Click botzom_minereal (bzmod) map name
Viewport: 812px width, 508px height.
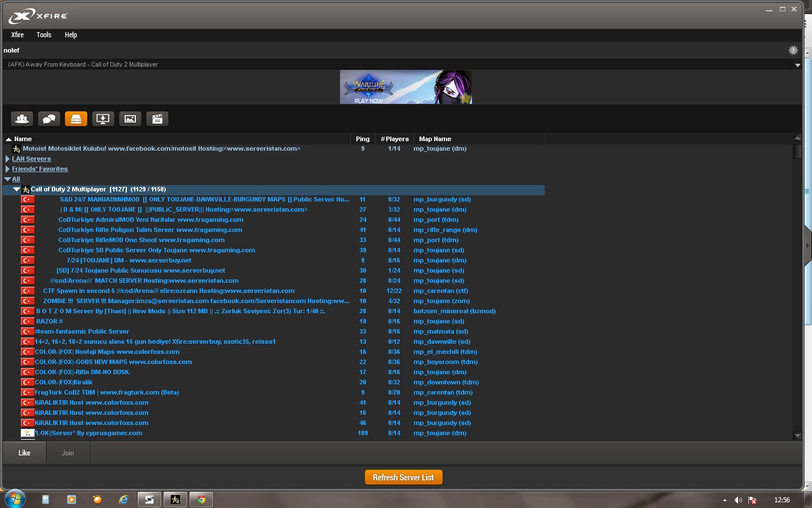(x=454, y=312)
